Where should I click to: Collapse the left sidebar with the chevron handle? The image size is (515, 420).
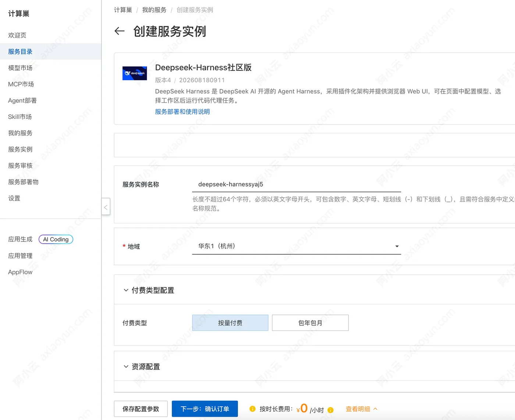(106, 207)
